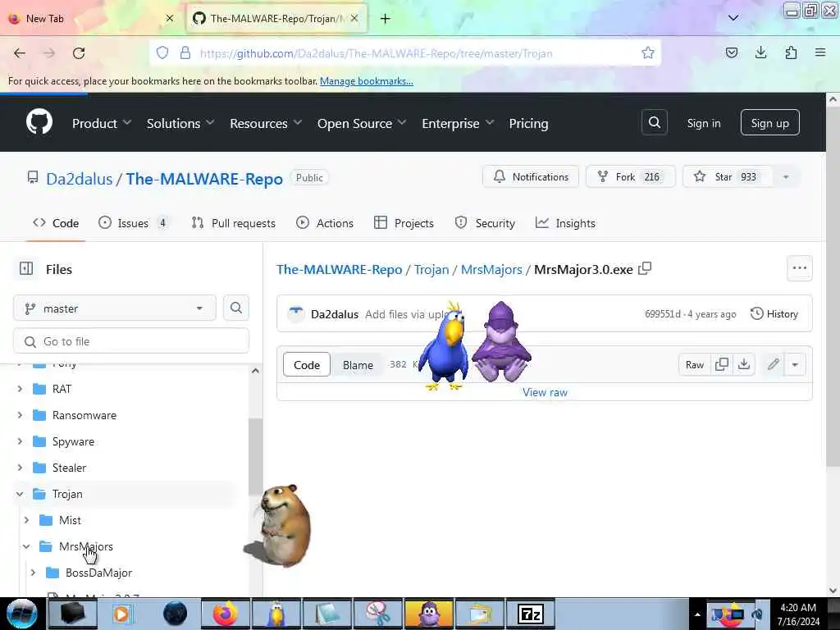The width and height of the screenshot is (840, 630).
Task: Expand the Spyware folder chevron
Action: 20,441
